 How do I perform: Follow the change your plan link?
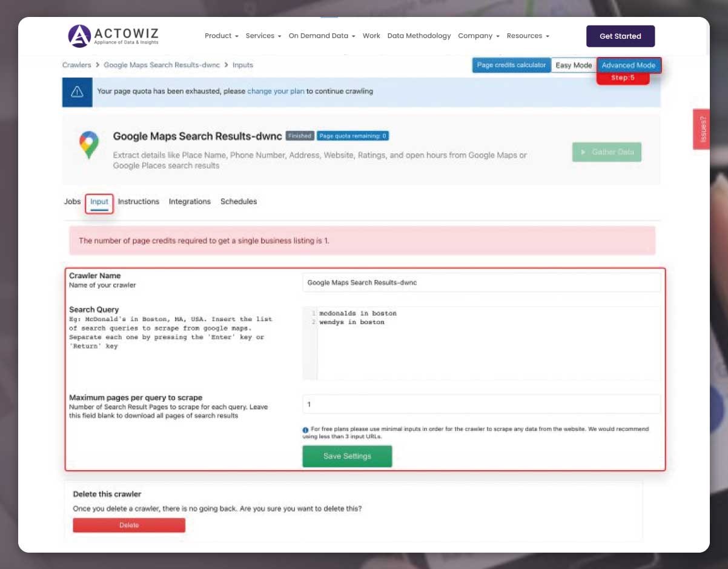[276, 92]
